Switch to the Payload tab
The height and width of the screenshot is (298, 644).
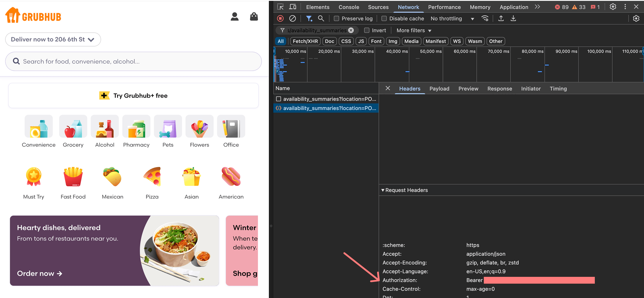pyautogui.click(x=439, y=89)
